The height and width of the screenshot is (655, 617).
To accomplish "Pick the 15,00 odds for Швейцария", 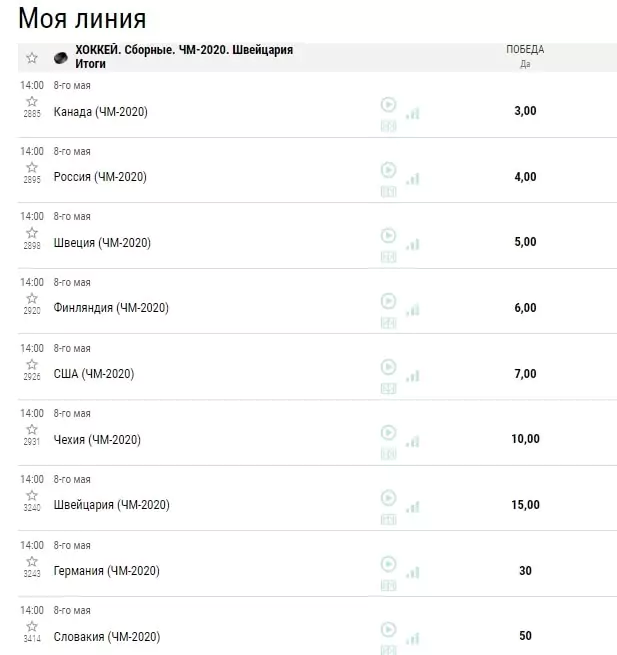I will click(x=525, y=505).
